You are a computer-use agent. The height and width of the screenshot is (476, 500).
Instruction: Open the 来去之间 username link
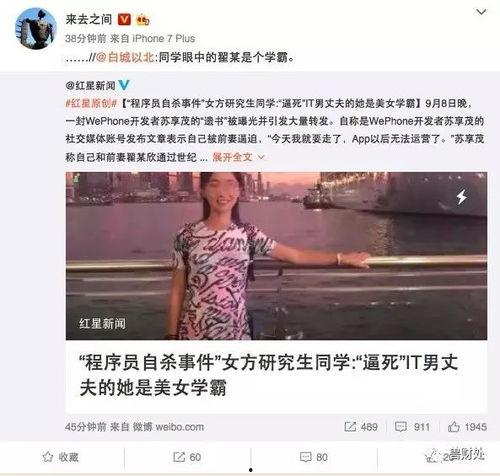click(x=89, y=19)
